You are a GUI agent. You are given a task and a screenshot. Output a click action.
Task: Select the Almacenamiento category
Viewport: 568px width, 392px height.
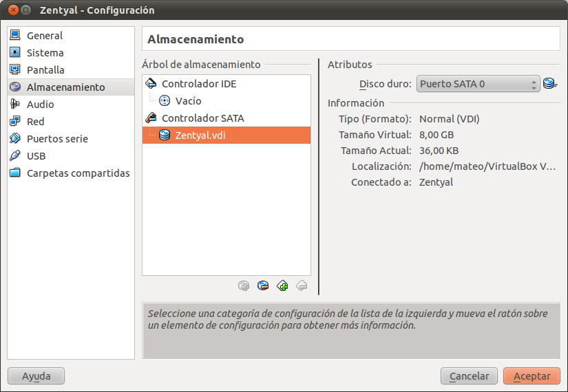point(71,87)
